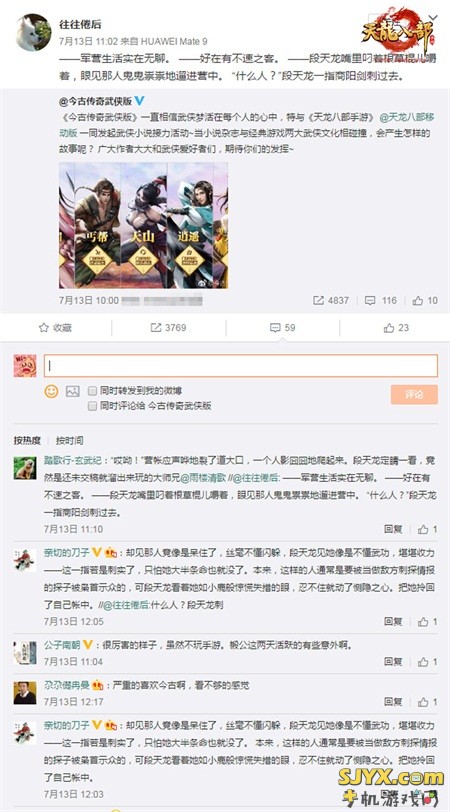
Task: Click the comment icon showing 59
Action: click(x=275, y=328)
